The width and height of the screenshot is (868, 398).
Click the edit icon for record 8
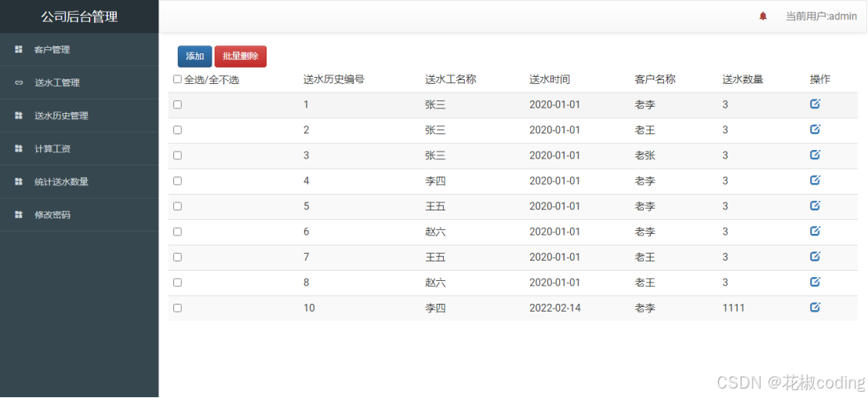(x=815, y=282)
